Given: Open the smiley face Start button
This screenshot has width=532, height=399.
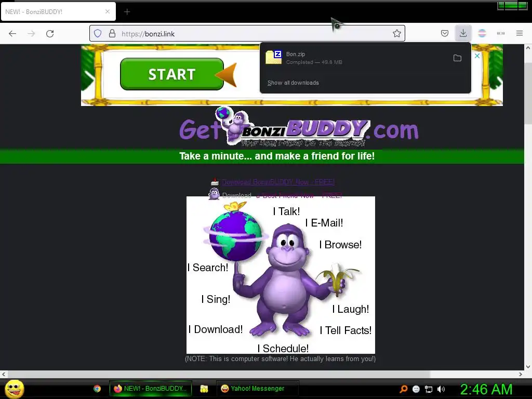Looking at the screenshot, I should point(14,389).
